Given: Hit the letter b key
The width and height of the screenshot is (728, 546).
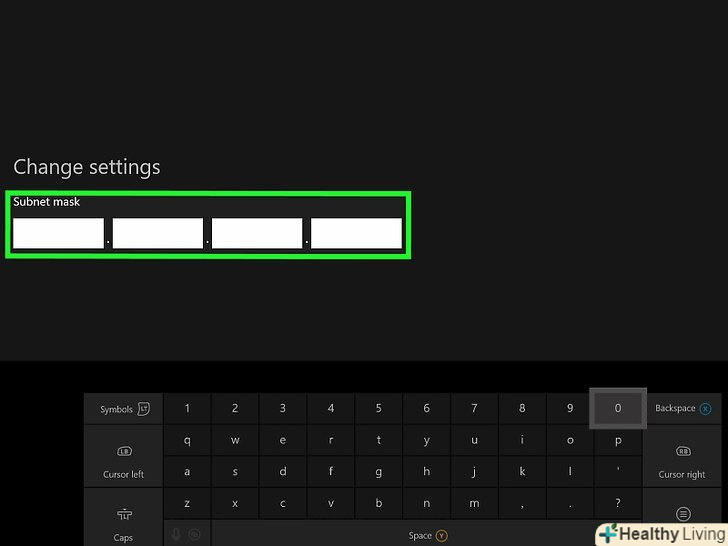Looking at the screenshot, I should (x=378, y=503).
